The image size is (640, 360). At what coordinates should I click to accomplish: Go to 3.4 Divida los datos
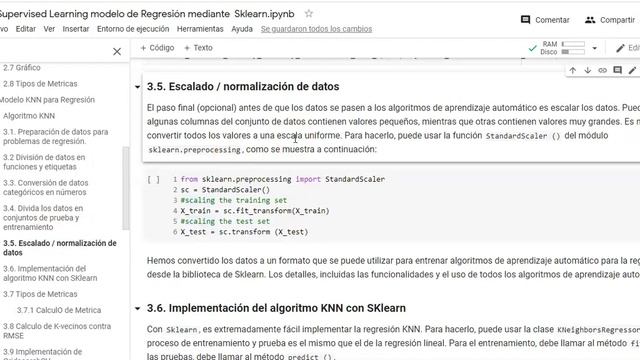coord(43,218)
